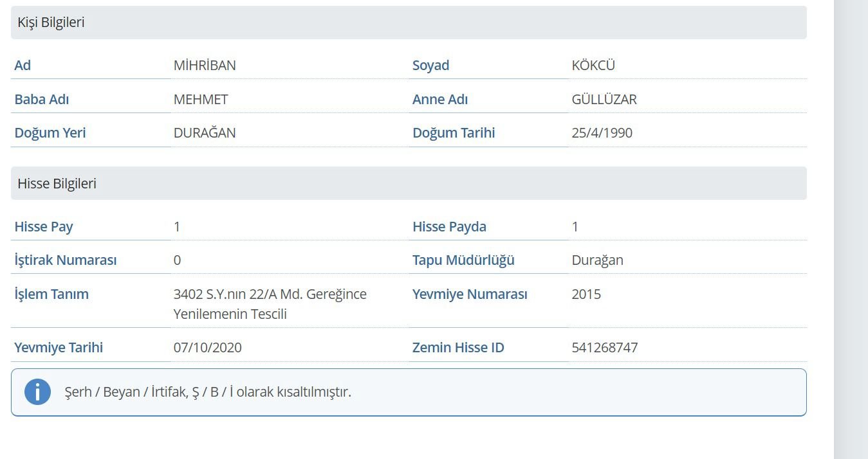Viewport: 868px width, 459px height.
Task: Click the İştirak Numarası label
Action: point(66,260)
